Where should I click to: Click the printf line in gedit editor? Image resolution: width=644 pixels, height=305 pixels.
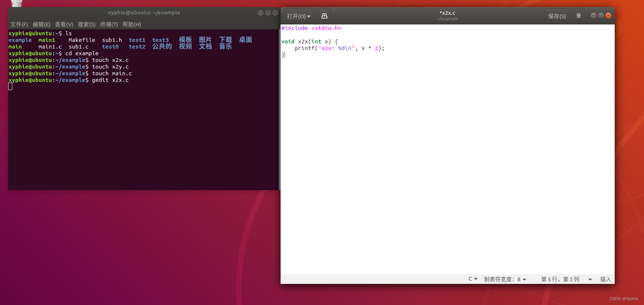340,48
